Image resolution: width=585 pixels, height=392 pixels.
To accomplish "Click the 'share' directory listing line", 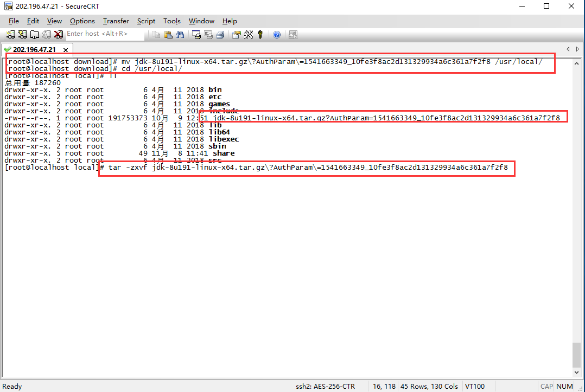I will click(x=120, y=153).
